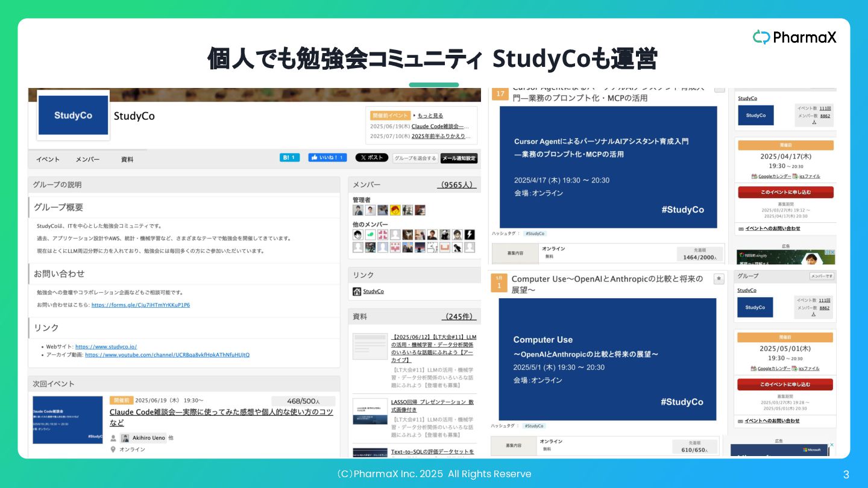Click Googleカレンダー link for 2025/04/17 event
Viewport: 868px width, 488px height.
pyautogui.click(x=771, y=177)
